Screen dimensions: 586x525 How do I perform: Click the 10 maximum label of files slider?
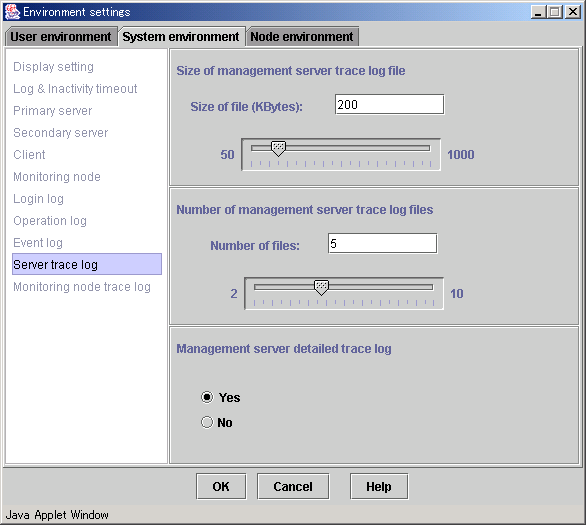(x=457, y=294)
